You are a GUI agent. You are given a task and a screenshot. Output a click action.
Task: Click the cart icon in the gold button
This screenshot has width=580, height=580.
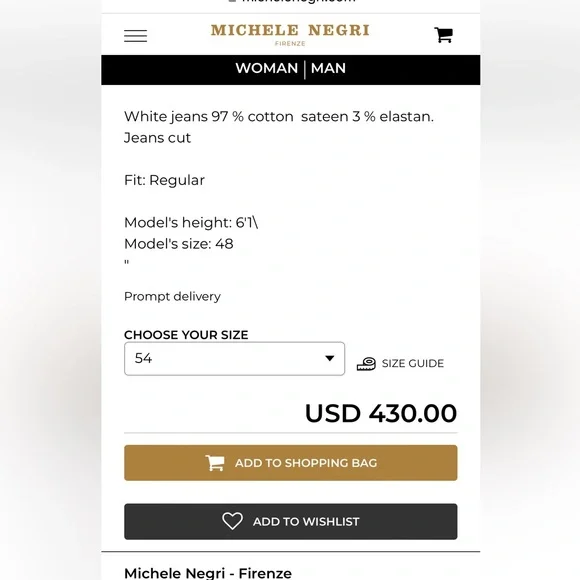(215, 463)
